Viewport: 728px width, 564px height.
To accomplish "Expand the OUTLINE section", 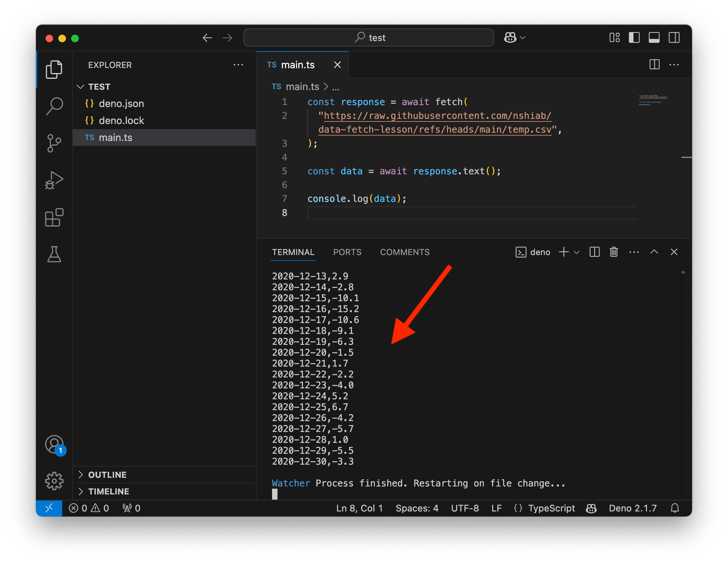I will pos(164,475).
